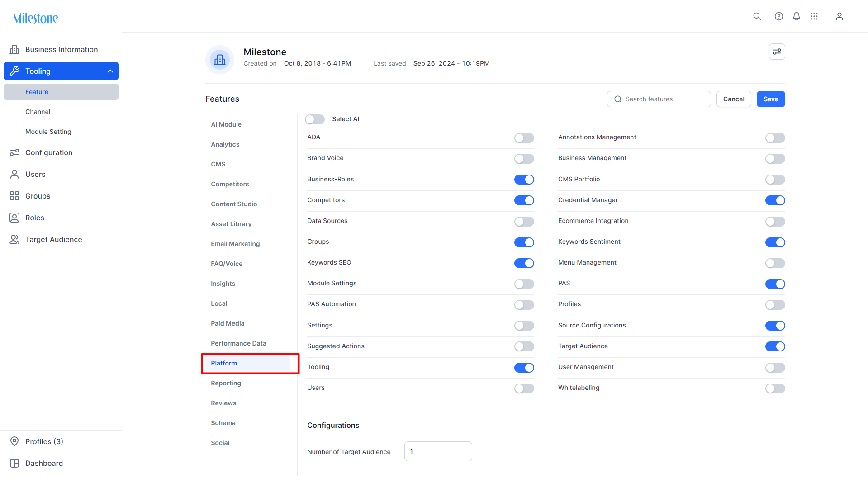868x488 pixels.
Task: Enable the Whitelabeling toggle
Action: click(775, 389)
